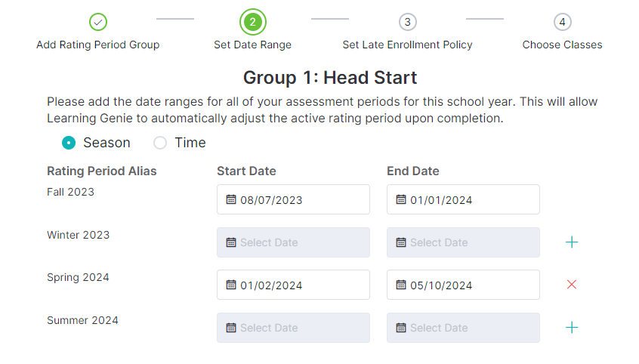Go to completed step Add Rating Period Group

pyautogui.click(x=98, y=22)
